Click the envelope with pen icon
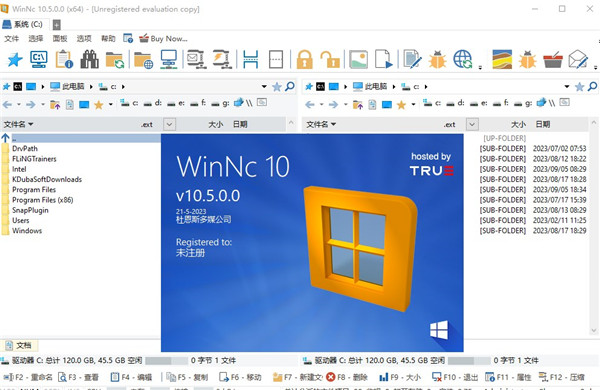This screenshot has width=600, height=390. coord(578,59)
